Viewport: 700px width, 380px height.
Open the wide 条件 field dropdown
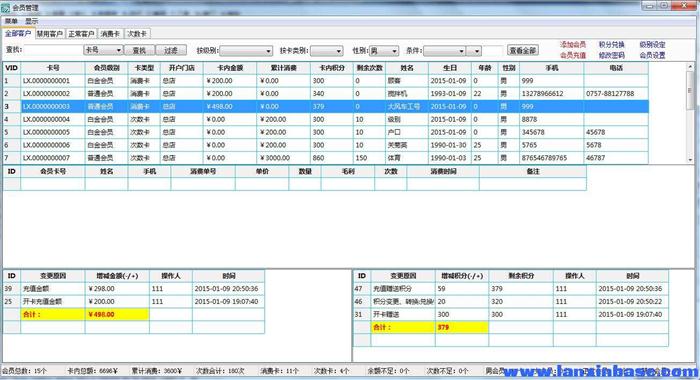click(445, 51)
